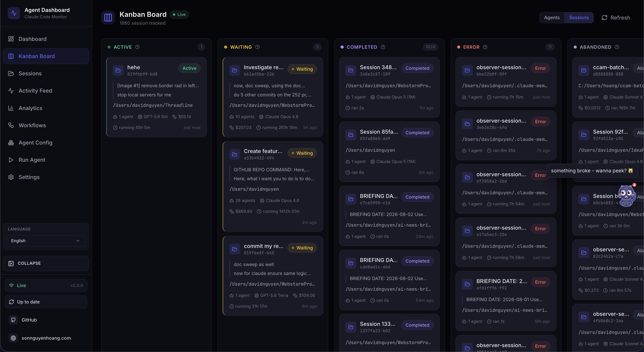Click the '1860 session tracked' subtitle
The image size is (644, 352).
(142, 23)
